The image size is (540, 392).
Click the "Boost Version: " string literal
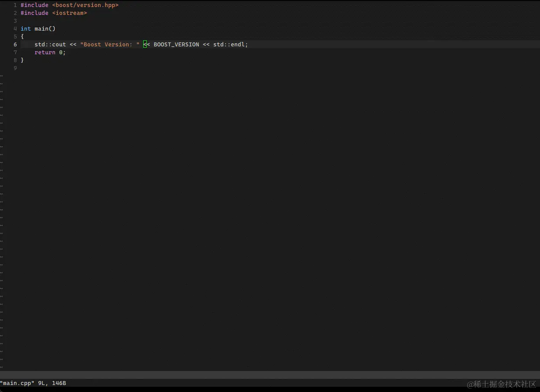(110, 44)
